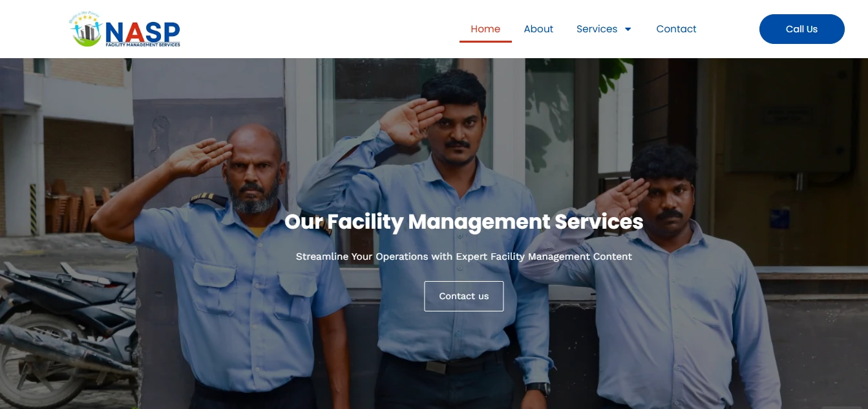Click the outlined Contact us button
Screen dimensions: 868x409
463,296
